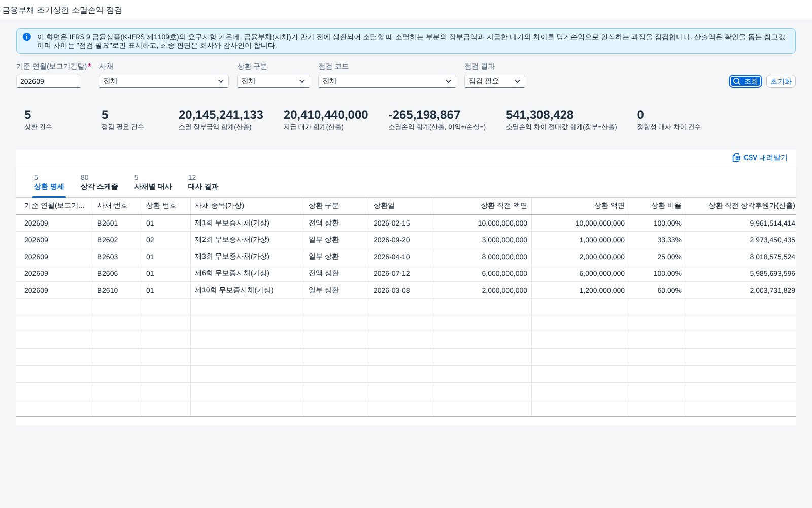The height and width of the screenshot is (508, 812).
Task: Expand the 상환 구분 dropdown
Action: click(273, 81)
